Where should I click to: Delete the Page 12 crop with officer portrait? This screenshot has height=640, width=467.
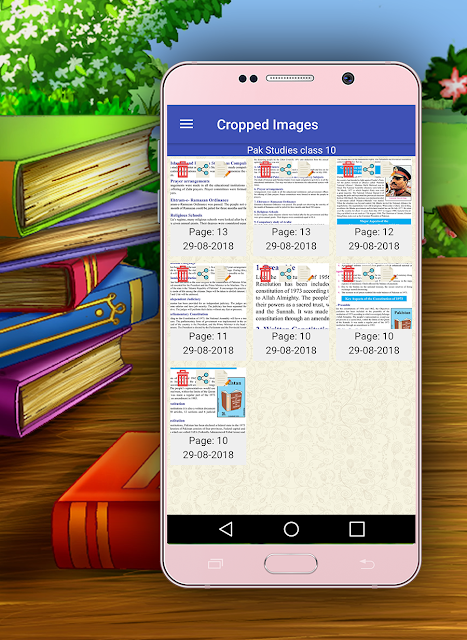pos(348,169)
